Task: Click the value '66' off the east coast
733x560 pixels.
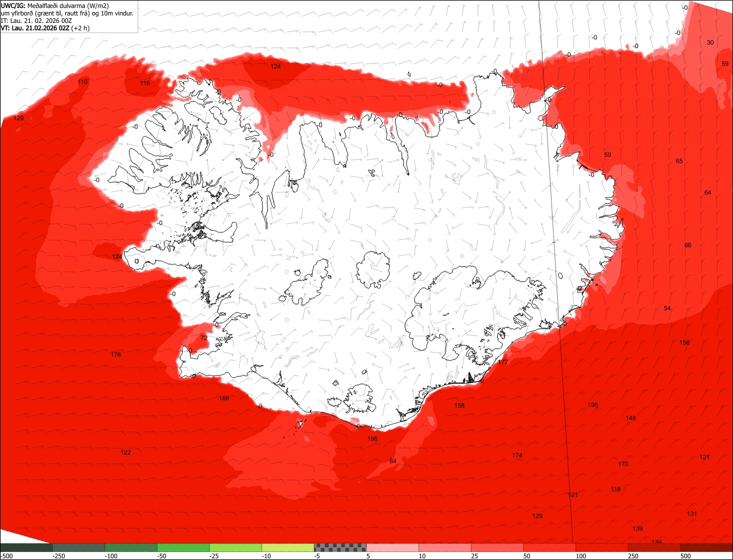Action: (688, 246)
